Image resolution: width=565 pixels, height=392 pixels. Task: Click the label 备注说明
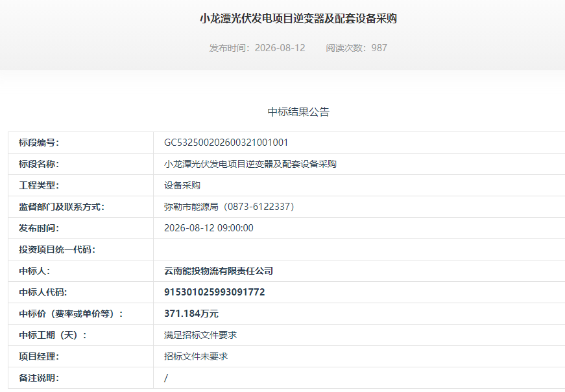pos(39,378)
